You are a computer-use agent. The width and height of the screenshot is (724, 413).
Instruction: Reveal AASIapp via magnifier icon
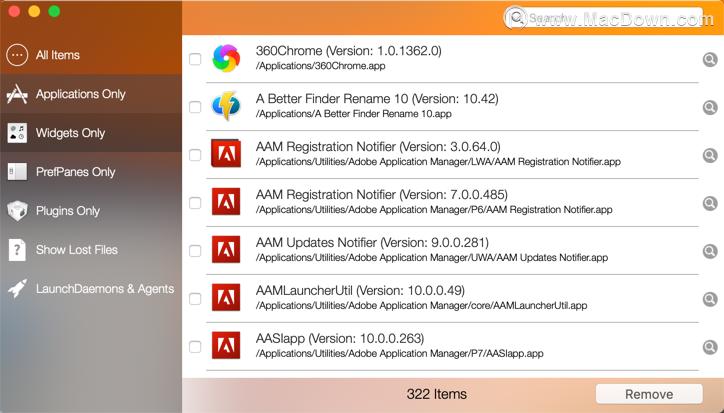coord(710,347)
